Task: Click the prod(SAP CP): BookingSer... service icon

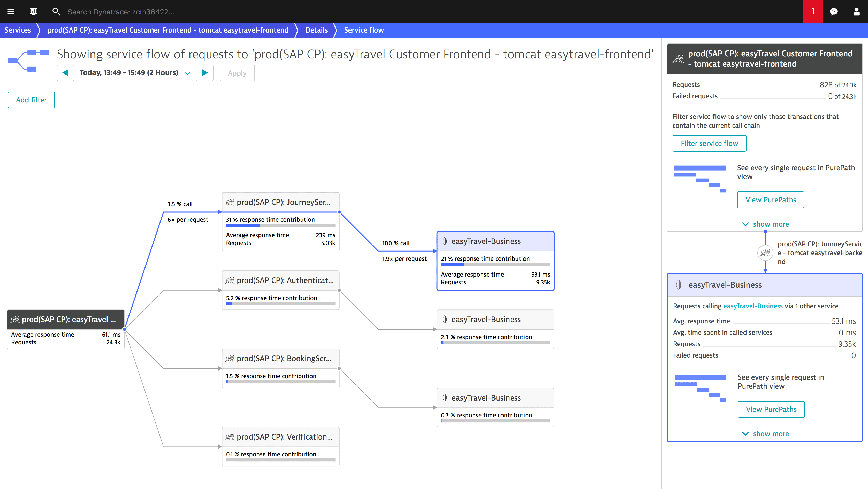Action: (x=230, y=358)
